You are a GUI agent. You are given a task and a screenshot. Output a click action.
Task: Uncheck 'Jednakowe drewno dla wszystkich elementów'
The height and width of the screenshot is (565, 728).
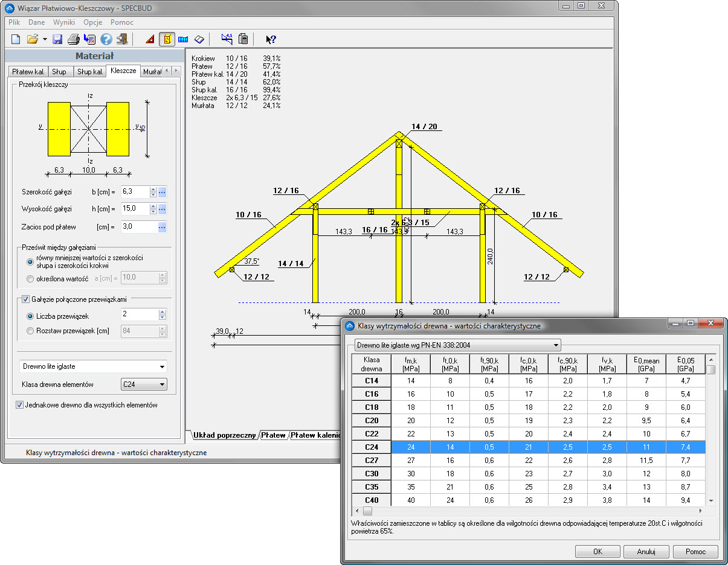[x=20, y=405]
